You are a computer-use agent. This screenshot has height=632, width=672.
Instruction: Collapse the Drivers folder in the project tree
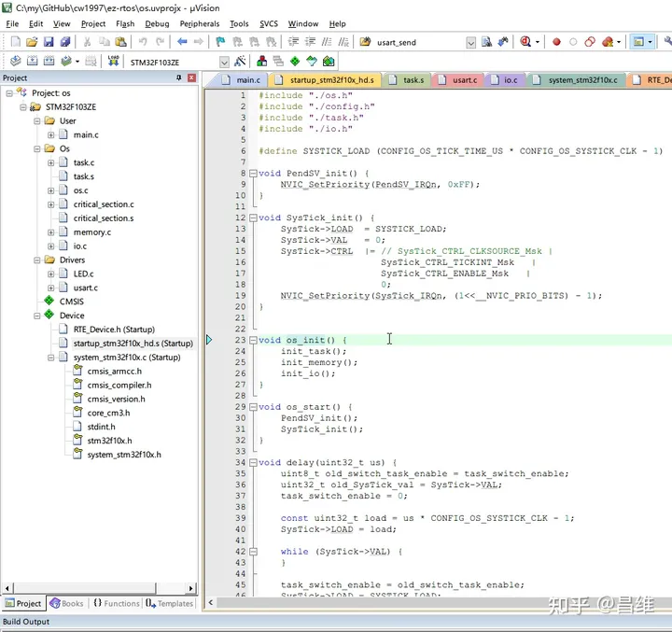coord(36,260)
